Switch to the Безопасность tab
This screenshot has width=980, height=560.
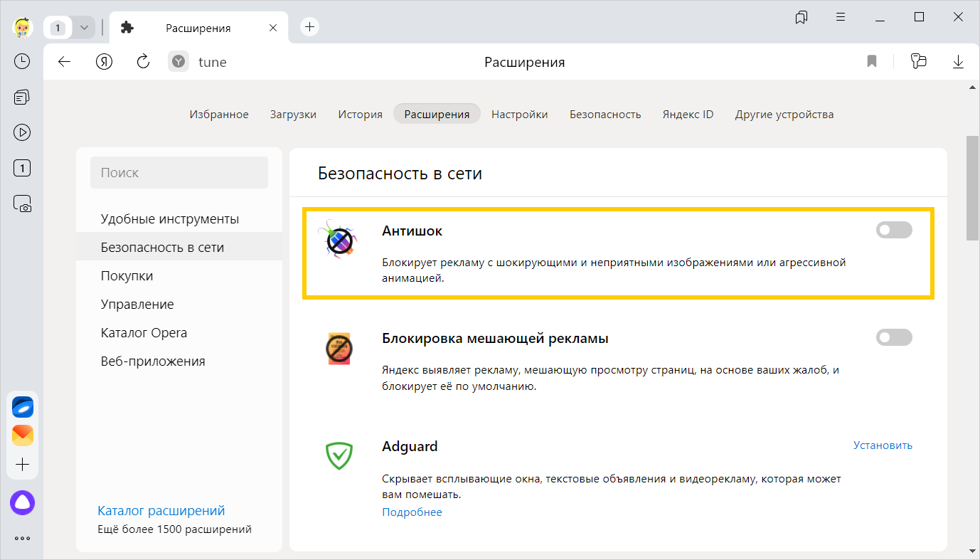[605, 114]
